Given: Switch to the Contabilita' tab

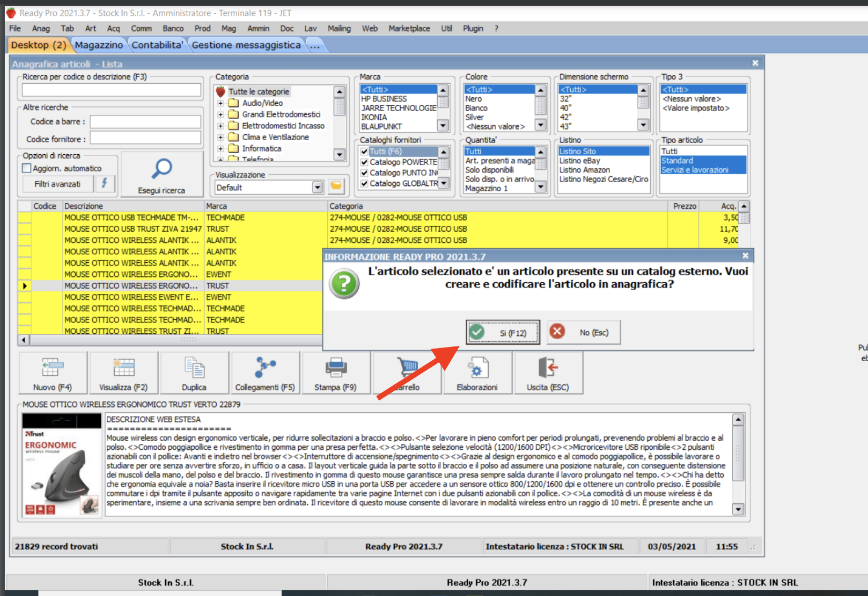Looking at the screenshot, I should [157, 45].
